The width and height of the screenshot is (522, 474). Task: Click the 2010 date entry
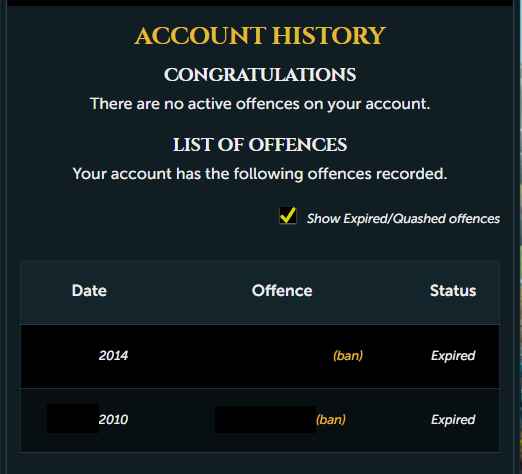click(113, 419)
